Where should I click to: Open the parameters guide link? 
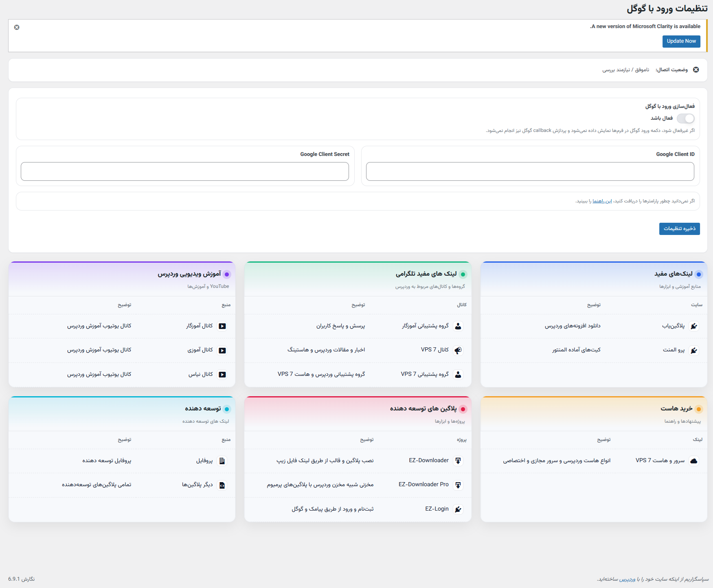coord(602,201)
